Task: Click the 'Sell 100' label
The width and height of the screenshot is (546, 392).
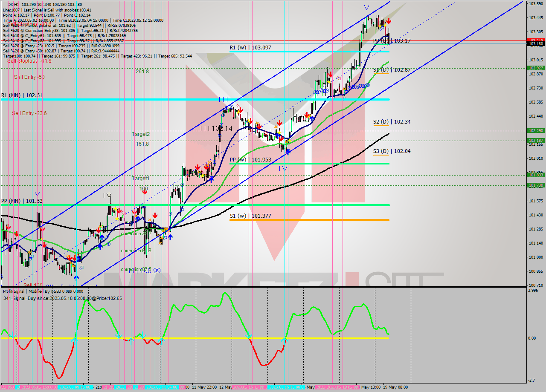Action: [x=33, y=285]
